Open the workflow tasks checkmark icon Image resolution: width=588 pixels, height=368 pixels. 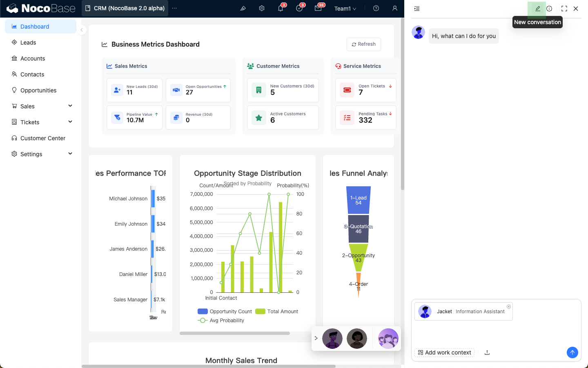[x=299, y=9]
